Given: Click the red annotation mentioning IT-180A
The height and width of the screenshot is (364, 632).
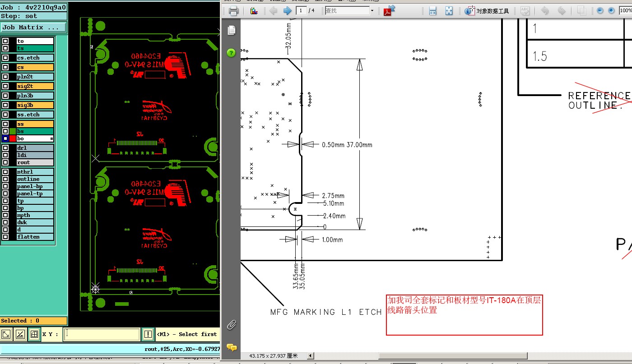Looking at the screenshot, I should (x=464, y=315).
